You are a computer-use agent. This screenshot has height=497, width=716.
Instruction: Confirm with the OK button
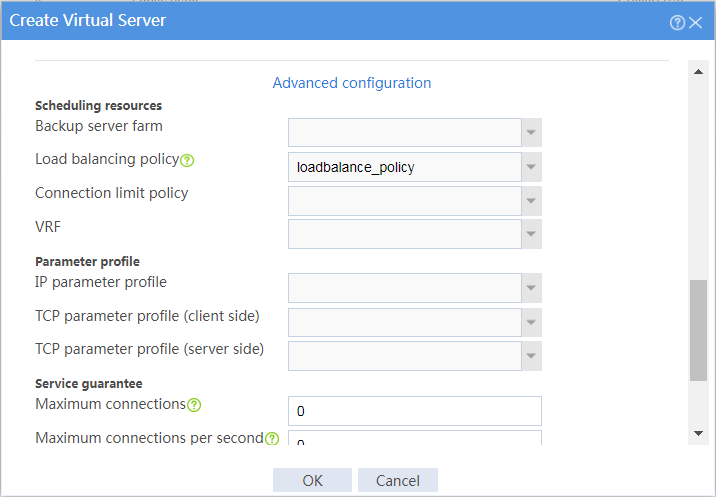click(x=312, y=480)
